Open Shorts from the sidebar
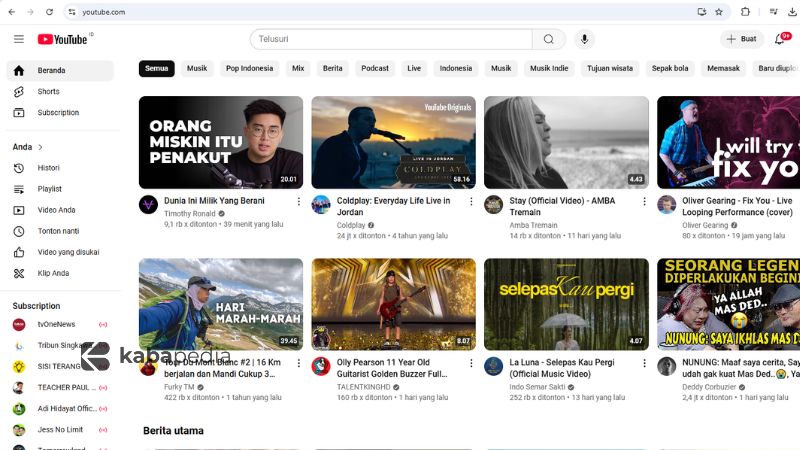 click(48, 91)
